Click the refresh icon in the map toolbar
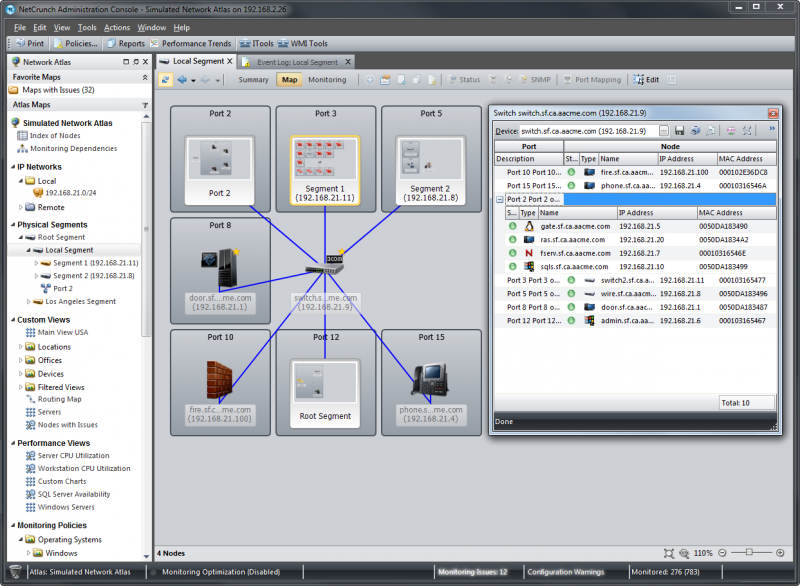The image size is (800, 586). coord(165,80)
